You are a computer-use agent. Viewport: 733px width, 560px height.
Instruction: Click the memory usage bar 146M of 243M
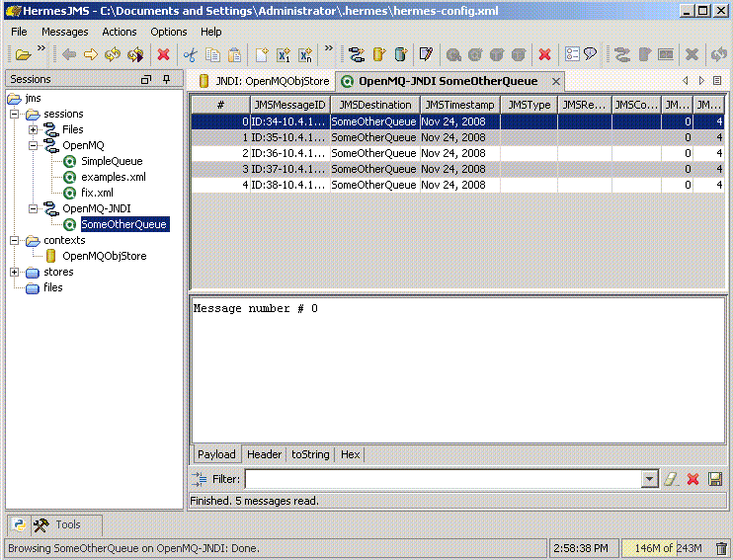point(668,548)
